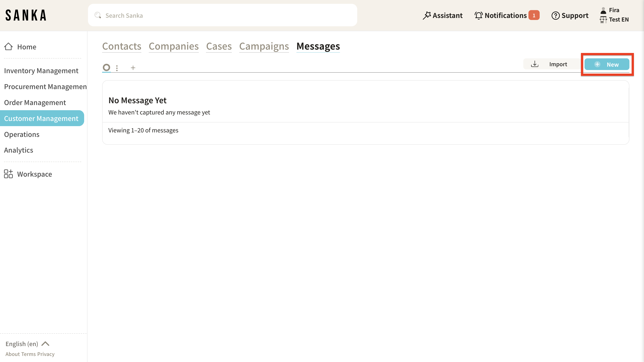Image resolution: width=644 pixels, height=362 pixels.
Task: Click the Home house icon
Action: (x=9, y=46)
